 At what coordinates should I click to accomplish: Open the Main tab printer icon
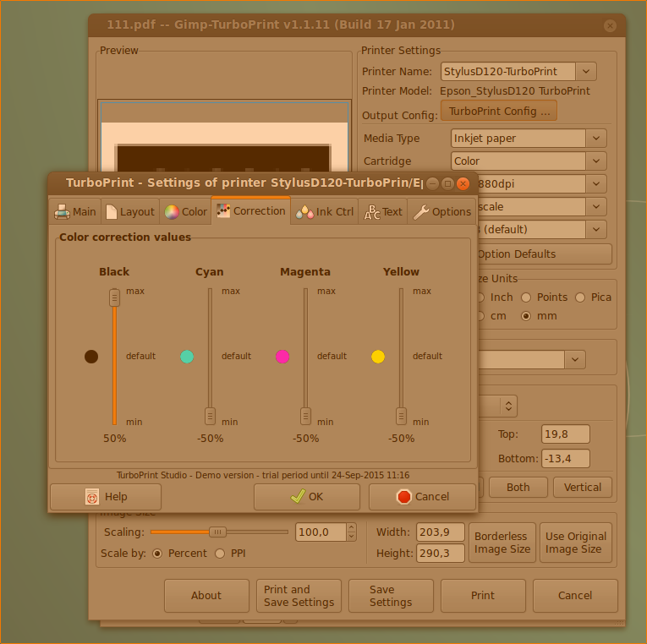pyautogui.click(x=62, y=212)
